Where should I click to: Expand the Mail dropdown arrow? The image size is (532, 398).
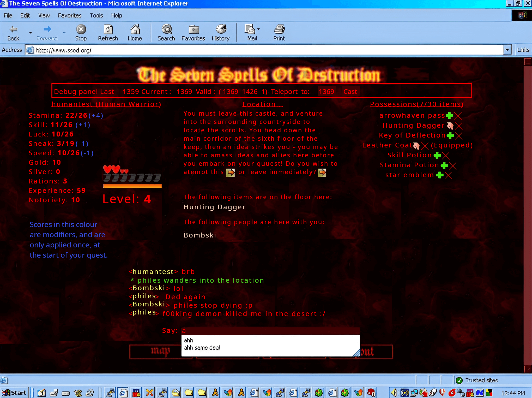coord(258,29)
